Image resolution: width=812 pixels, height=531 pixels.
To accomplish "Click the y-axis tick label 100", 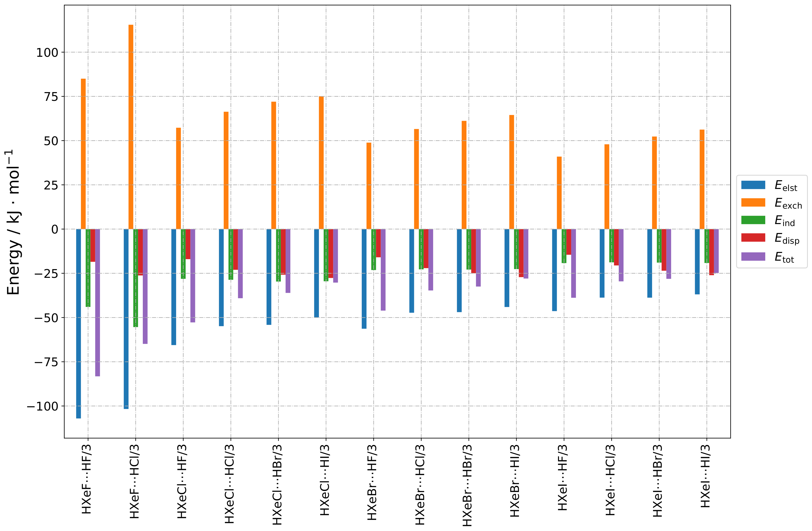I will (47, 53).
